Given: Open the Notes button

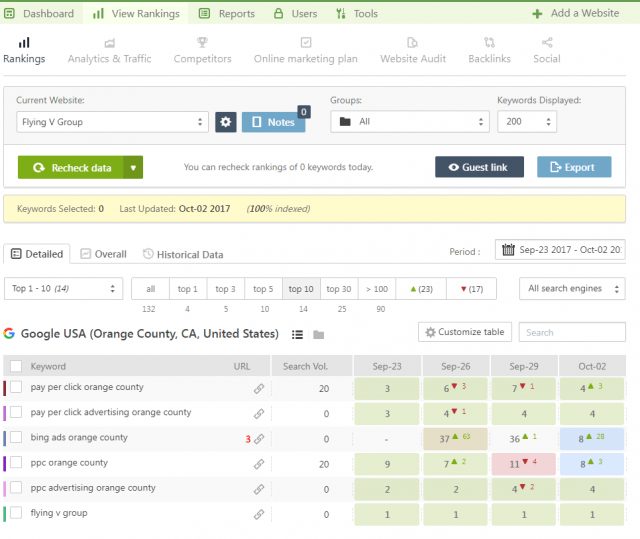Looking at the screenshot, I should coord(273,122).
